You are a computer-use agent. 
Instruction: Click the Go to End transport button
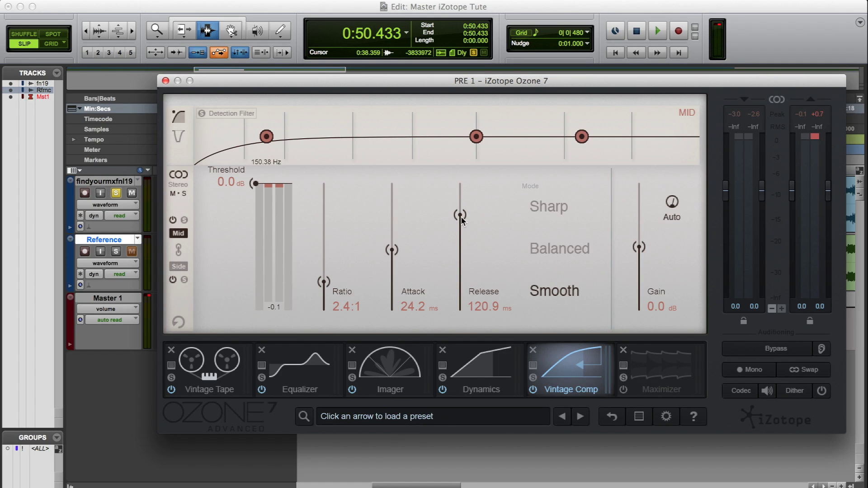(x=678, y=53)
